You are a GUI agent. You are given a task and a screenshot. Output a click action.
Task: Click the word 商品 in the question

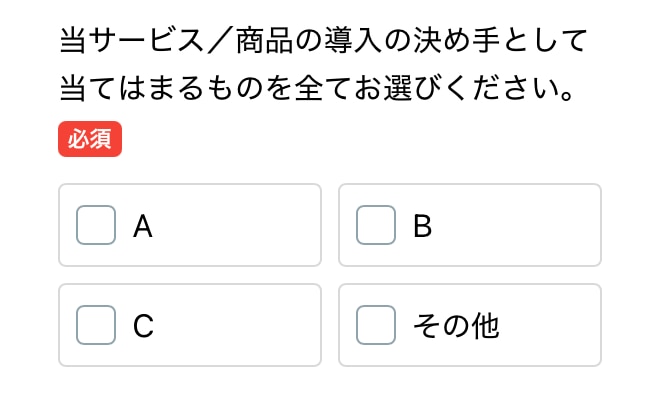264,43
